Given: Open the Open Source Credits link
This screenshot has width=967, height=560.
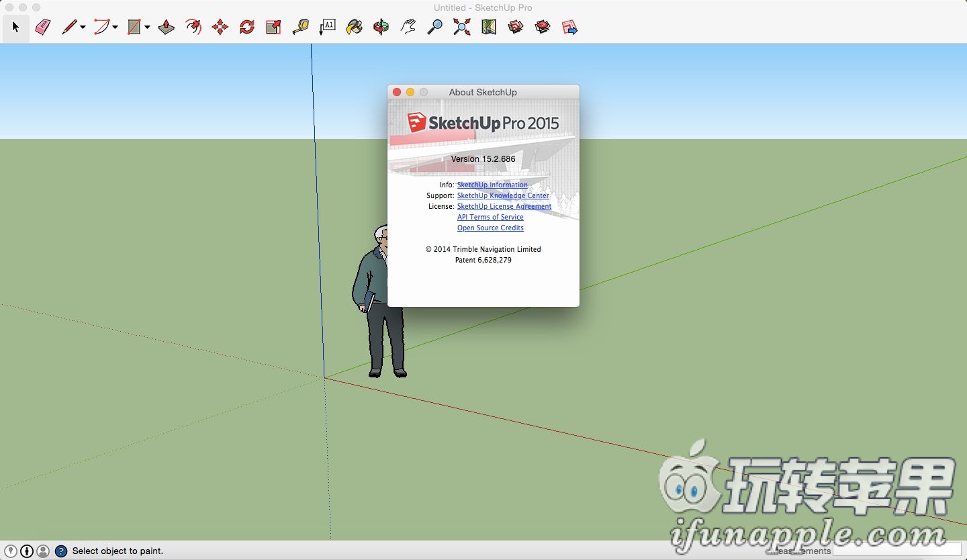Looking at the screenshot, I should pyautogui.click(x=490, y=228).
